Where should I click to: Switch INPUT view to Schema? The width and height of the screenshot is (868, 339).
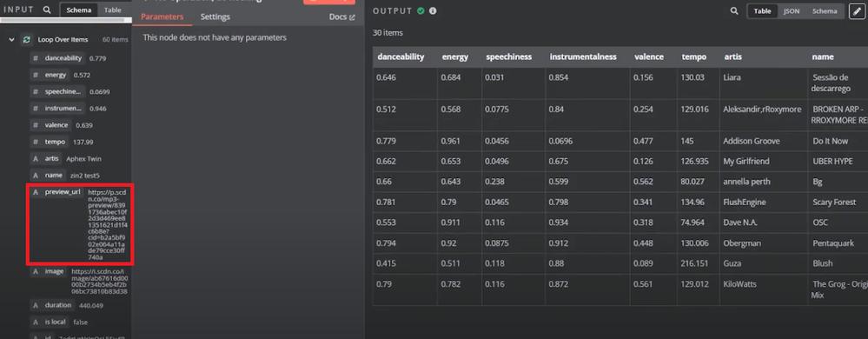(x=78, y=10)
